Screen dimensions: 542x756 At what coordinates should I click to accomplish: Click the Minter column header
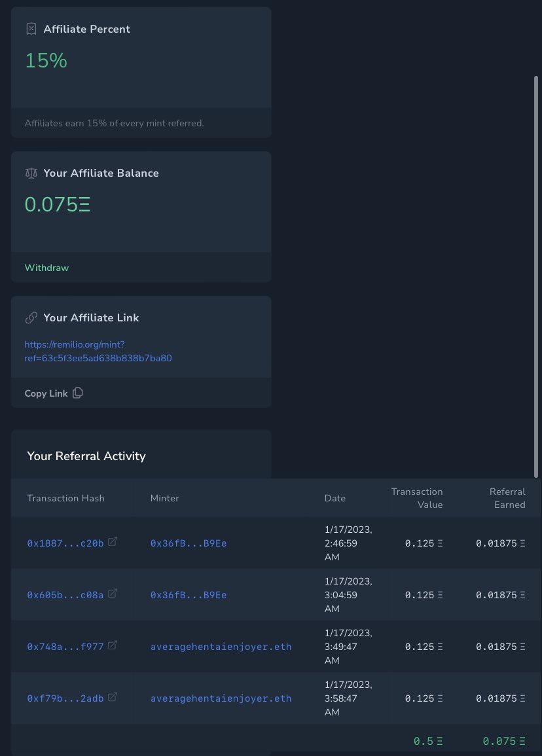(164, 498)
